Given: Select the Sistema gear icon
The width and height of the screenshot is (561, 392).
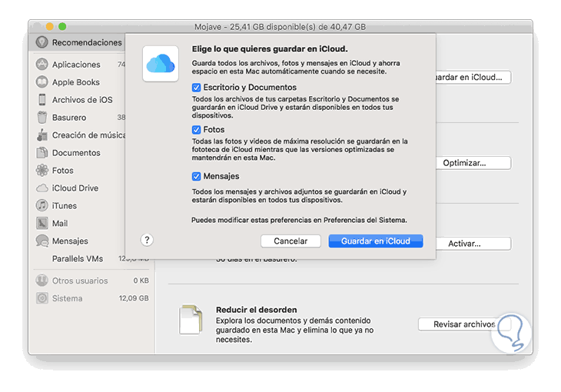Looking at the screenshot, I should click(x=41, y=298).
